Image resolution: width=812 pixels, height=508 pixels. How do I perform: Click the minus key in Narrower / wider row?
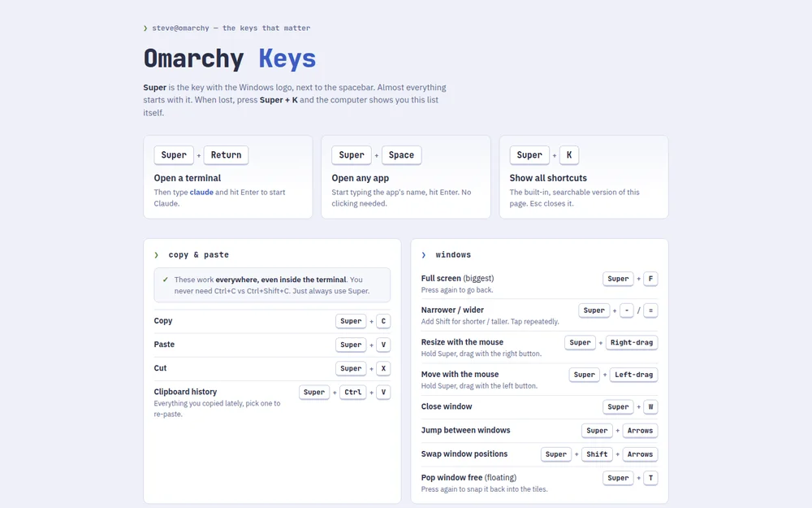tap(627, 310)
